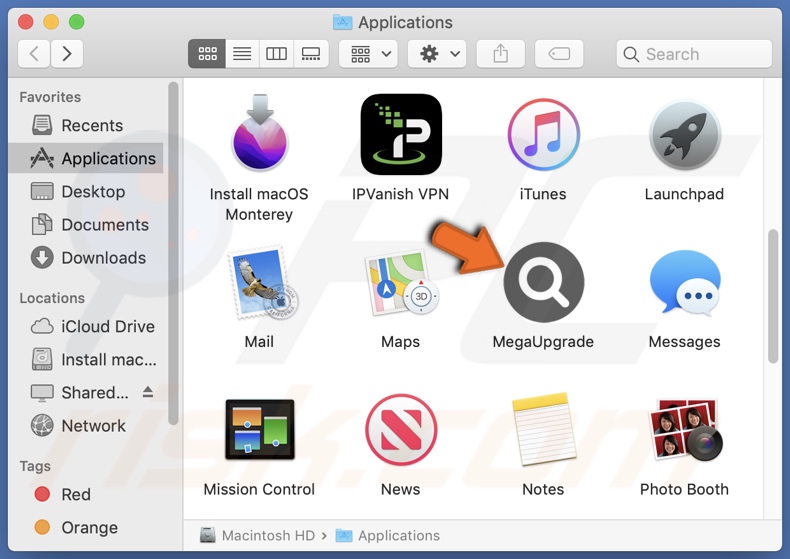The height and width of the screenshot is (559, 790).
Task: Select the Photo Booth icon
Action: [686, 430]
